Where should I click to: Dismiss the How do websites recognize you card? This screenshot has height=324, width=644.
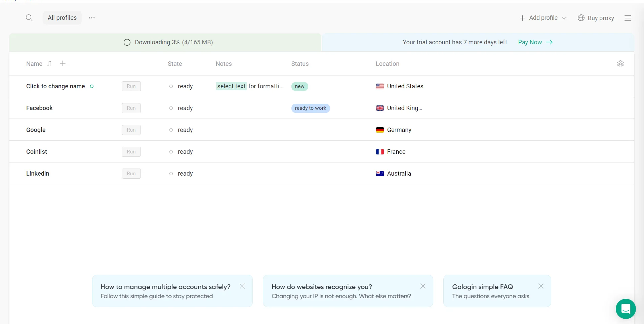point(423,286)
